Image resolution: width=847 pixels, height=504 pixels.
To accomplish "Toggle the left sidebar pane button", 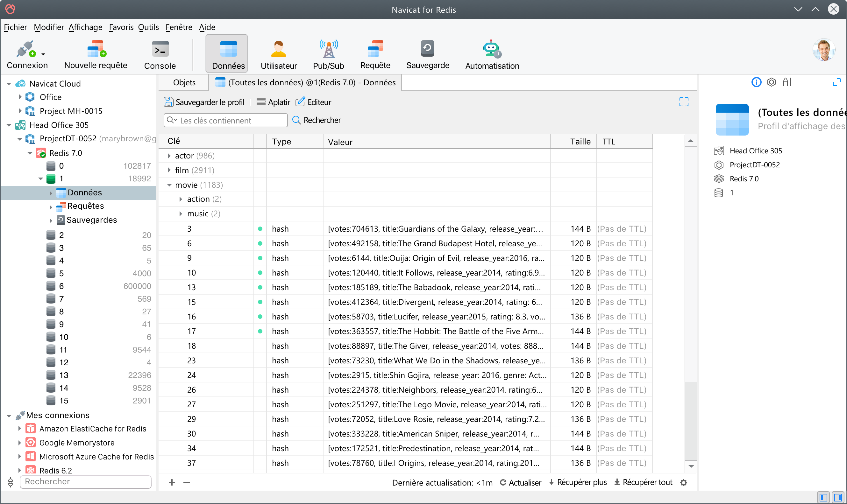I will pos(823,498).
